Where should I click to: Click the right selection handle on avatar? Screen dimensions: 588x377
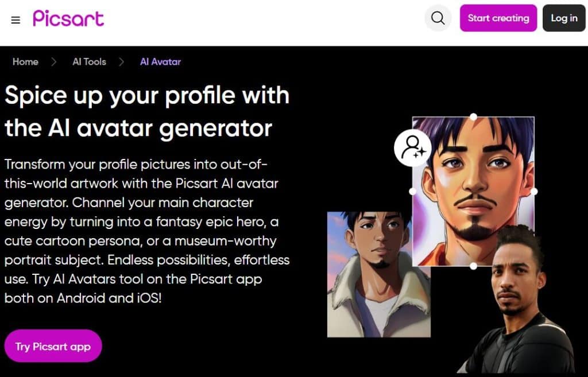(534, 191)
